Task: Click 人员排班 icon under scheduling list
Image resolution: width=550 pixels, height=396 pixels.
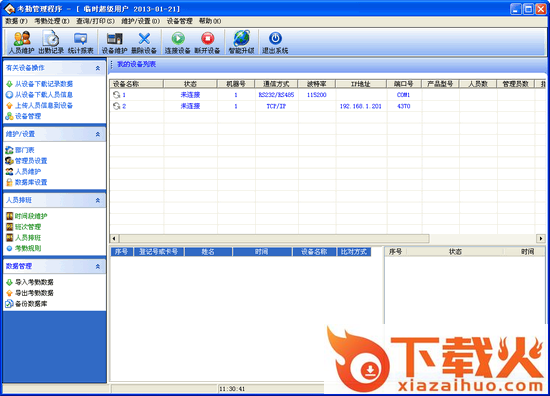Action: 9,237
